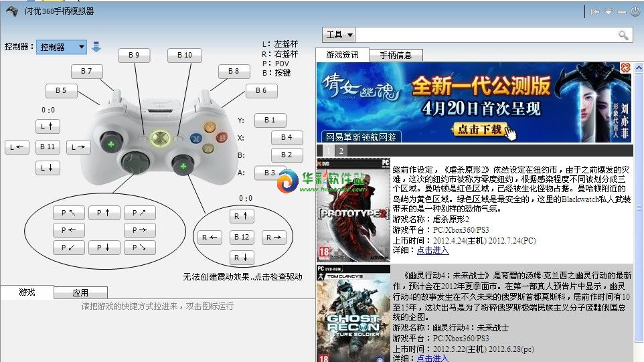Click the R up arrow button

coord(242,215)
